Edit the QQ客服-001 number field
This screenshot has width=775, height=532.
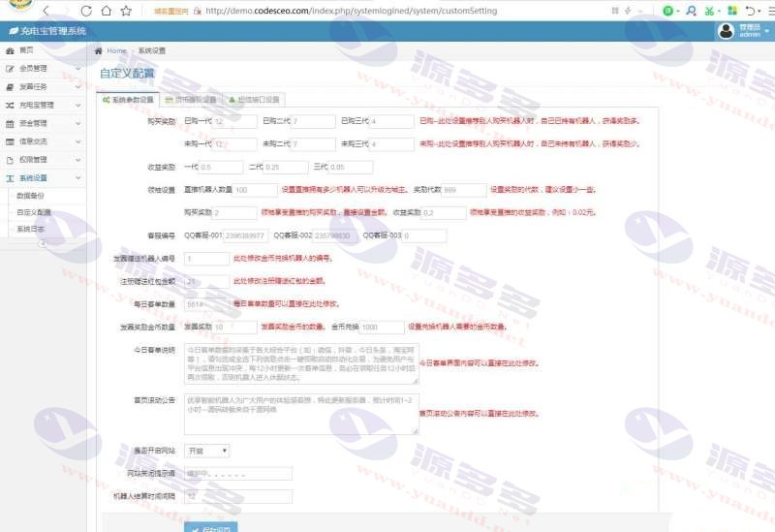(x=246, y=236)
